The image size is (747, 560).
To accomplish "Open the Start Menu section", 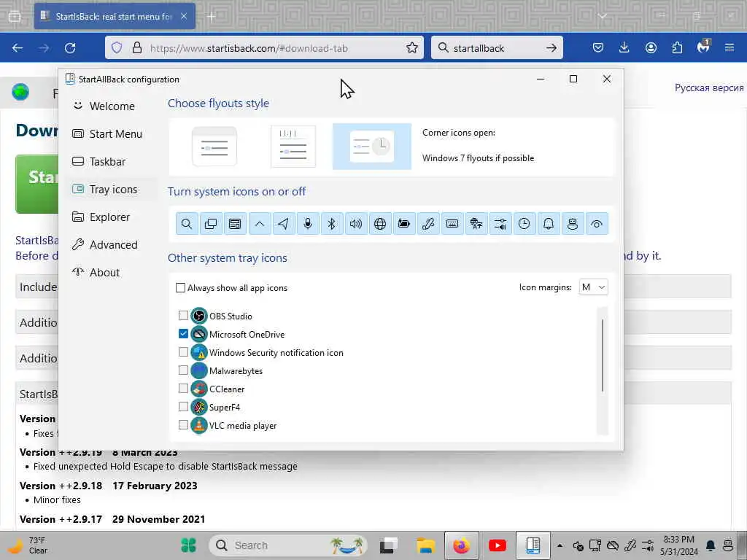I will click(110, 134).
